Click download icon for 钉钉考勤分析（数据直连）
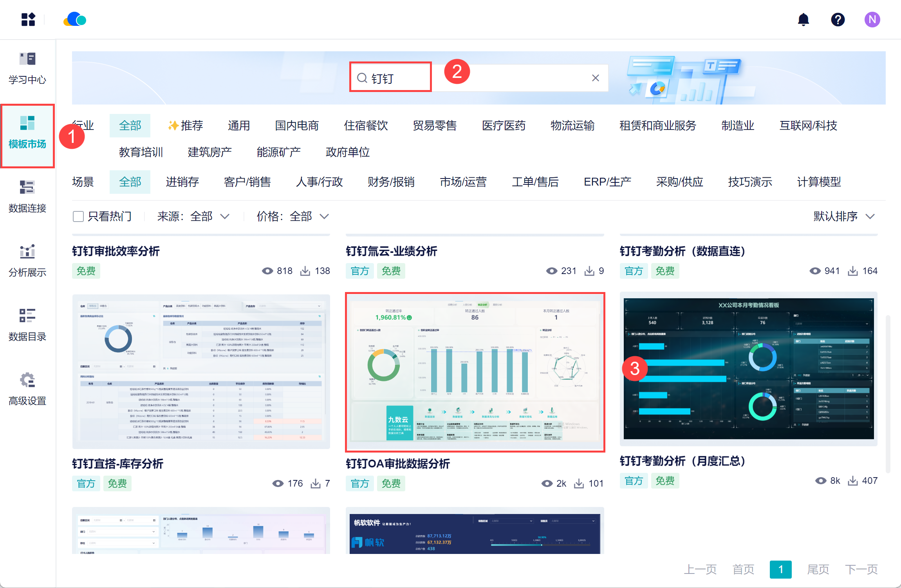Viewport: 901px width, 588px height. coord(852,271)
